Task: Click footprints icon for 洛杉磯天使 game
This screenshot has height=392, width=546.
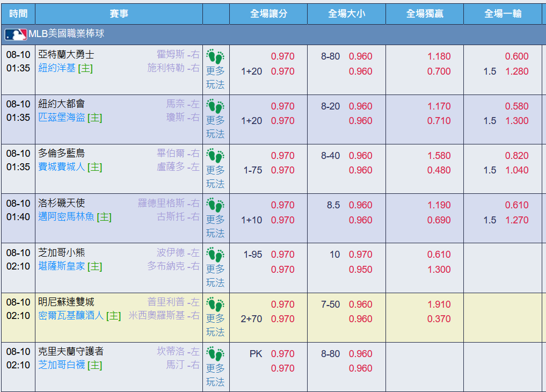Action: click(215, 205)
